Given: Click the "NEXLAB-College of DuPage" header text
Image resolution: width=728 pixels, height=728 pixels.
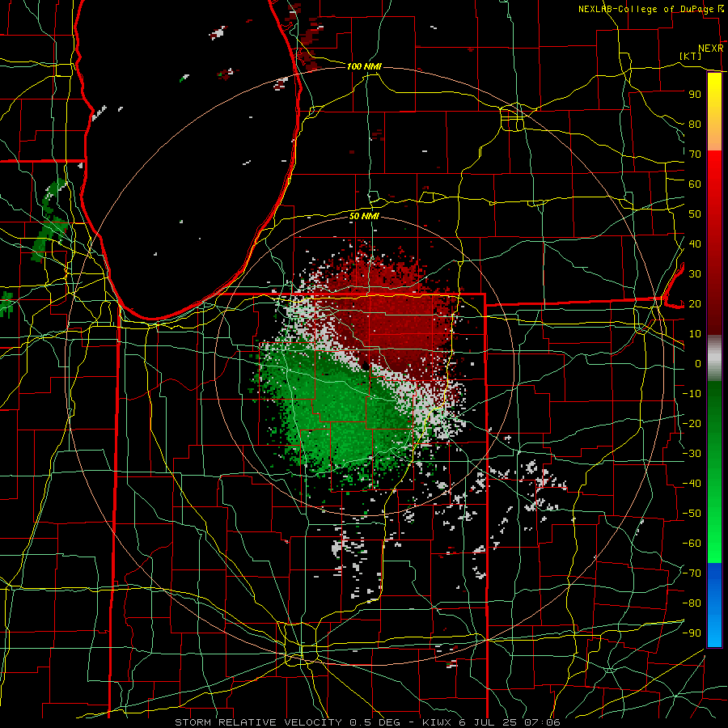Looking at the screenshot, I should [x=645, y=9].
